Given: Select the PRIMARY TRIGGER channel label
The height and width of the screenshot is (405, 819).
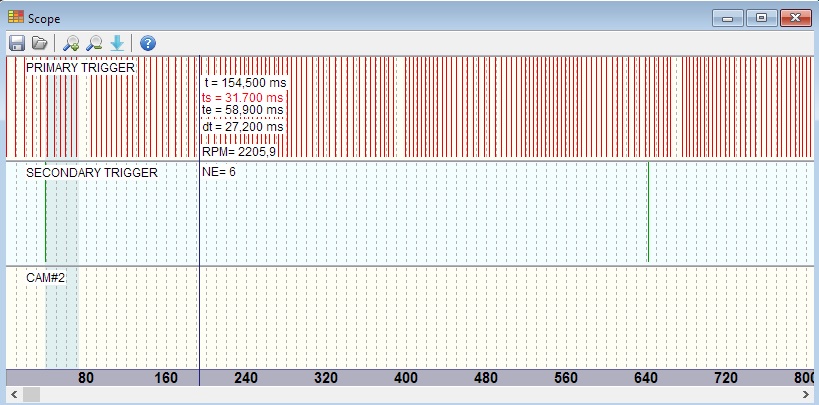Looking at the screenshot, I should click(80, 67).
